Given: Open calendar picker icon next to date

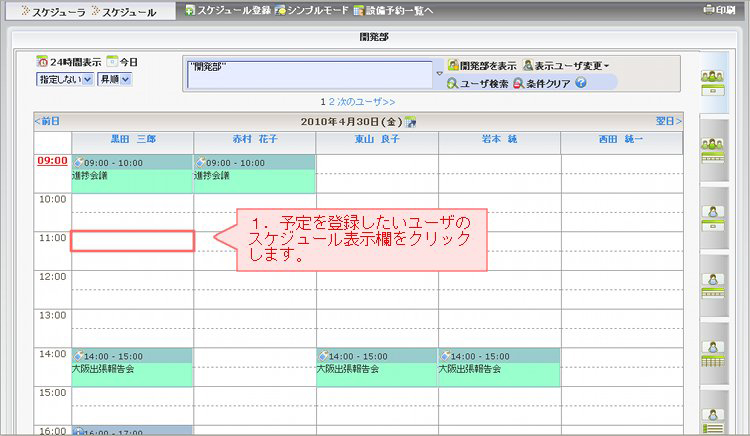Looking at the screenshot, I should [x=410, y=122].
